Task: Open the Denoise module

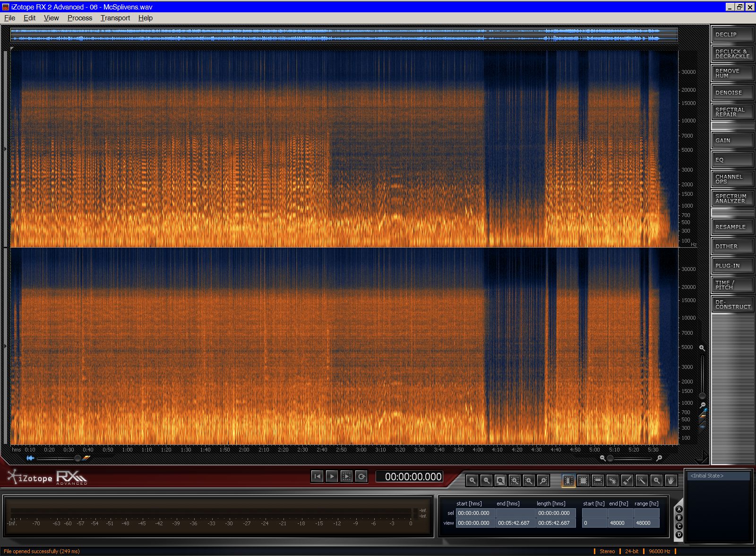Action: click(732, 93)
